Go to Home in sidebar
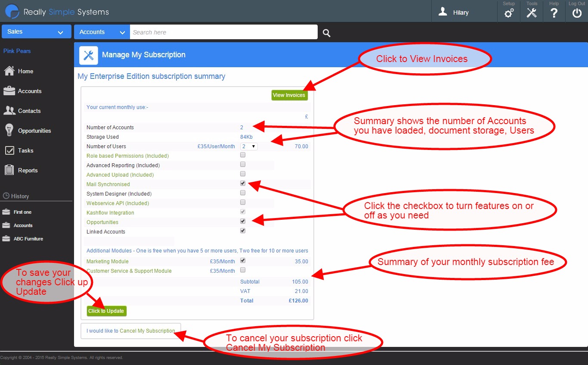 [26, 71]
